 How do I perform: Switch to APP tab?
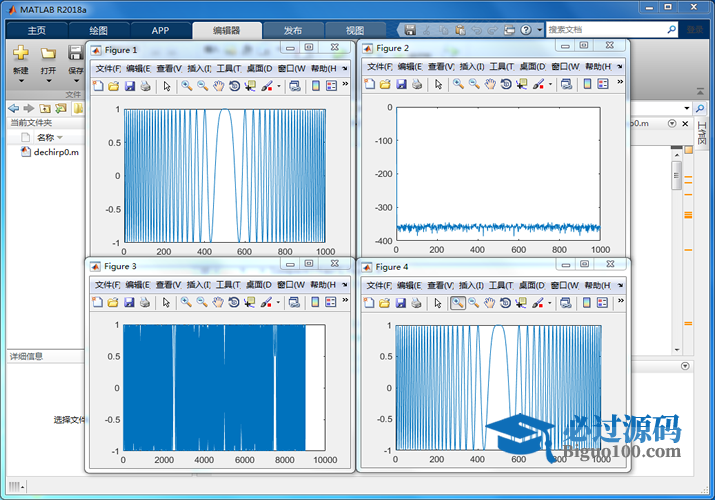coord(161,31)
